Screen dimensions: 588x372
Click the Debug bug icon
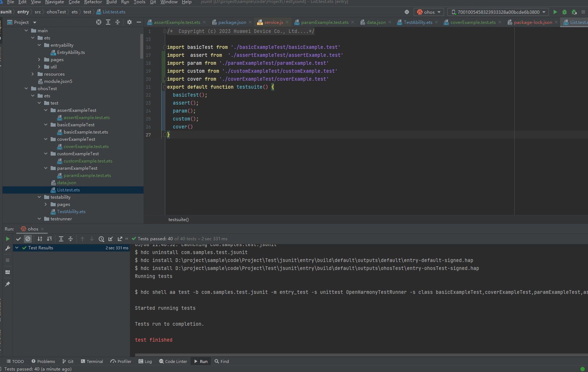tap(564, 12)
